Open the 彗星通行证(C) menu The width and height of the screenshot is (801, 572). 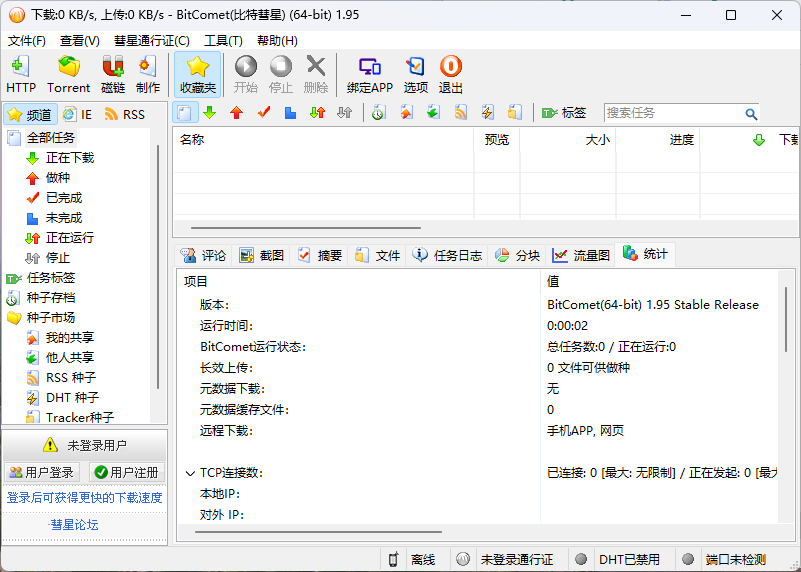click(x=152, y=41)
